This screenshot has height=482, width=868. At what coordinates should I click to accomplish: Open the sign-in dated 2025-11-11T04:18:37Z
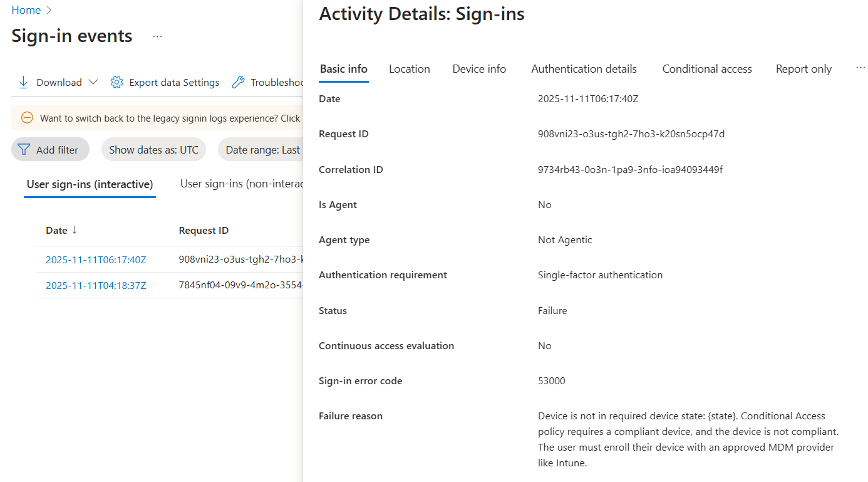pyautogui.click(x=96, y=285)
